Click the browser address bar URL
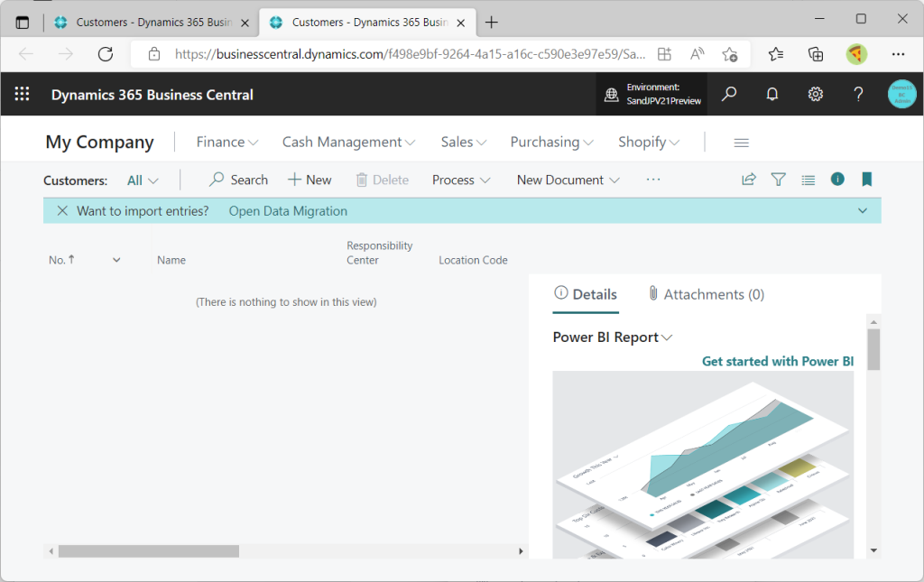The image size is (924, 582). click(x=410, y=54)
